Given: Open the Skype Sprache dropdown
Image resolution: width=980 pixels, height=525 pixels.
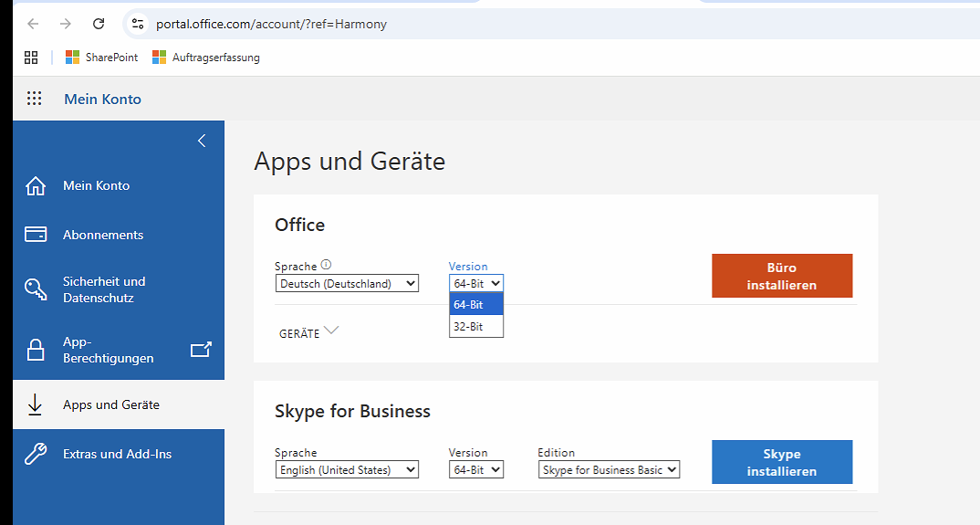Looking at the screenshot, I should click(347, 470).
